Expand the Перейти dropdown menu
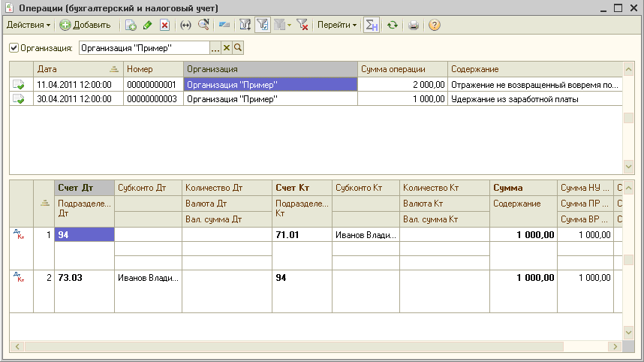This screenshot has width=644, height=362. pyautogui.click(x=337, y=25)
